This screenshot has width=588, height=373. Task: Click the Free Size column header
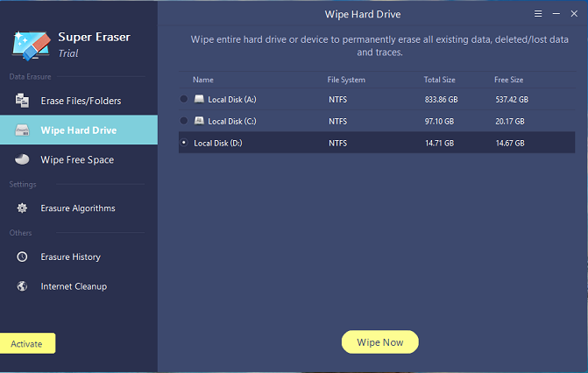click(x=508, y=80)
